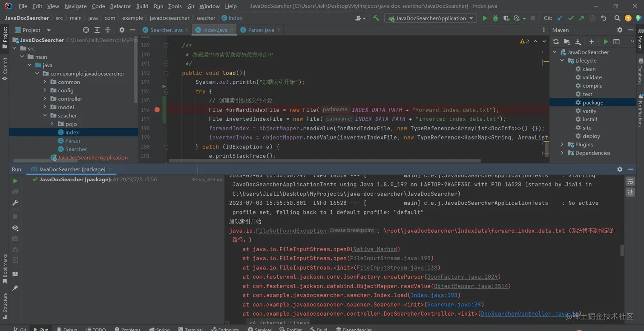The image size is (644, 331).
Task: Click the Build project hammer icon
Action: 376,18
